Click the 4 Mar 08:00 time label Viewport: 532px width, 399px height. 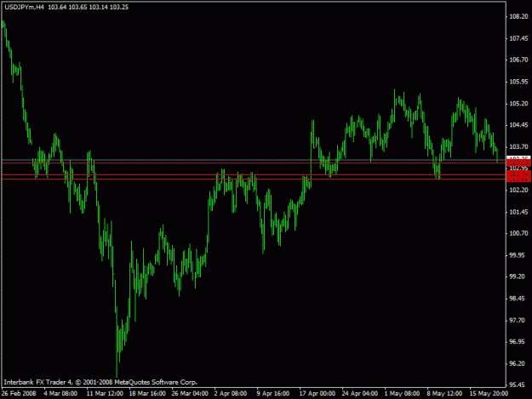pyautogui.click(x=60, y=394)
